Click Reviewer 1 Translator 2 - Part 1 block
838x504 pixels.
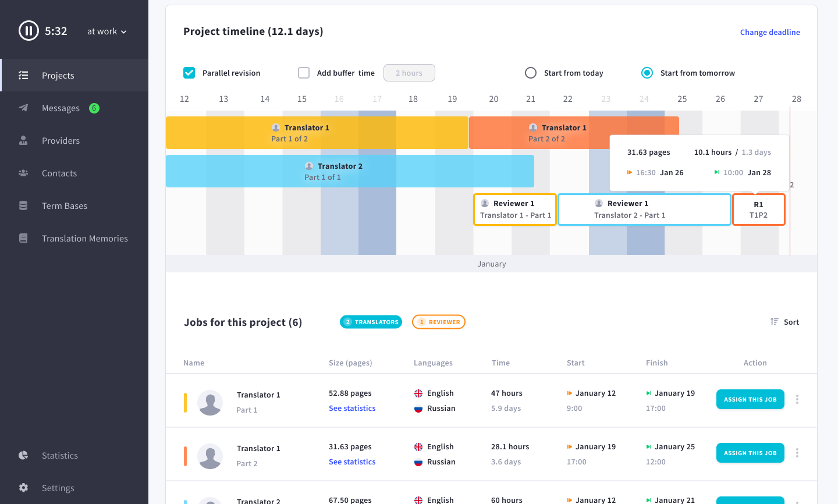644,210
